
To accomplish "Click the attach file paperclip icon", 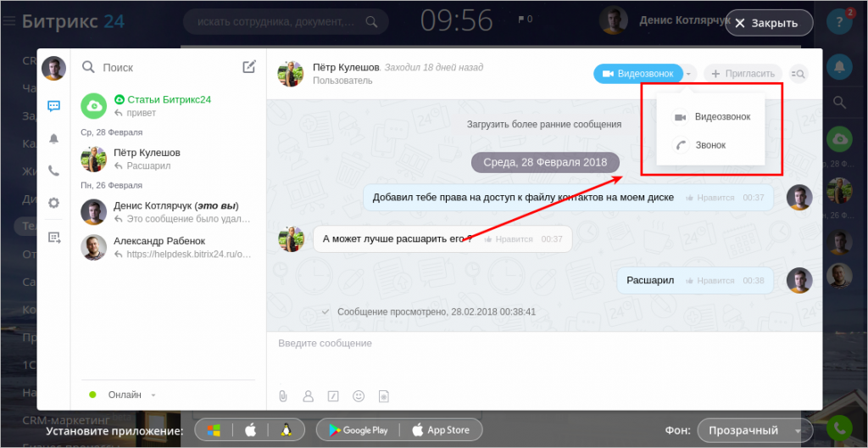I will pos(283,396).
